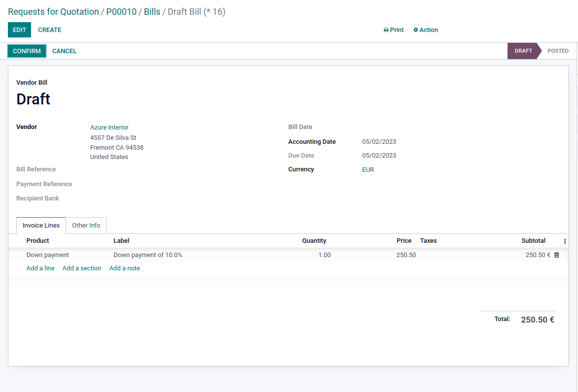This screenshot has width=578, height=392.
Task: Navigate to the Bills breadcrumb
Action: [x=152, y=12]
